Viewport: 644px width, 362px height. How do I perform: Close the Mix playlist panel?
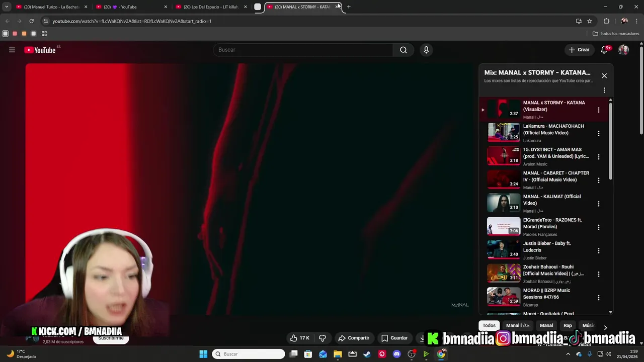point(604,76)
